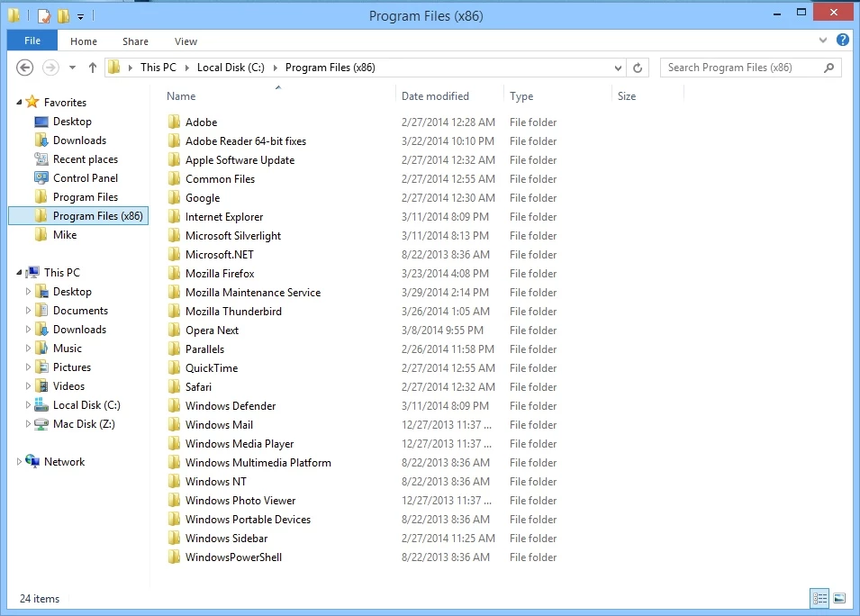Open the Home ribbon tab
Viewport: 860px width, 616px height.
[x=84, y=41]
